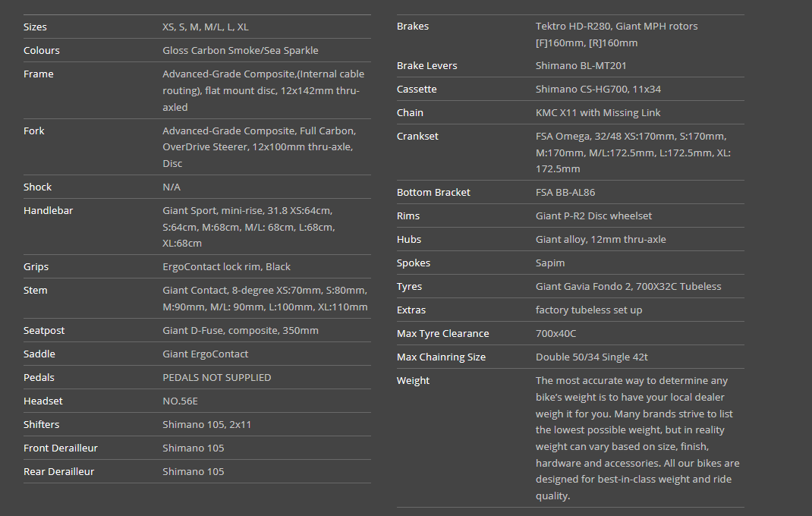Viewport: 812px width, 516px height.
Task: Select the Gloss Carbon Smoke/Sea Sparkle colour value
Action: 240,50
